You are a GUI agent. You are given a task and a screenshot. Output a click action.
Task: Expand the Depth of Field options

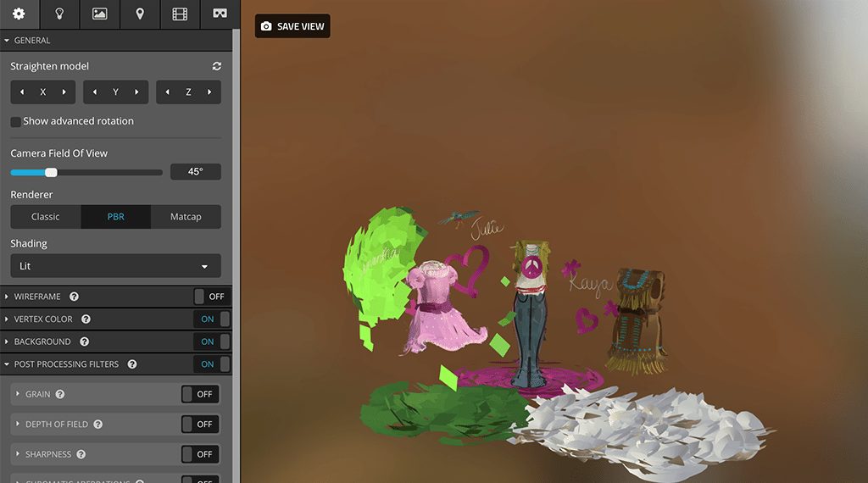click(18, 424)
